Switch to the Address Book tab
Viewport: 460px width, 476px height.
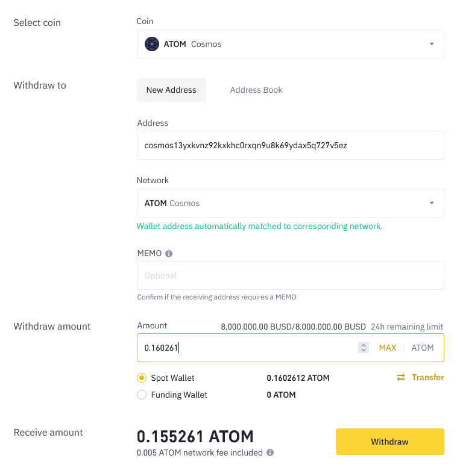(x=256, y=90)
